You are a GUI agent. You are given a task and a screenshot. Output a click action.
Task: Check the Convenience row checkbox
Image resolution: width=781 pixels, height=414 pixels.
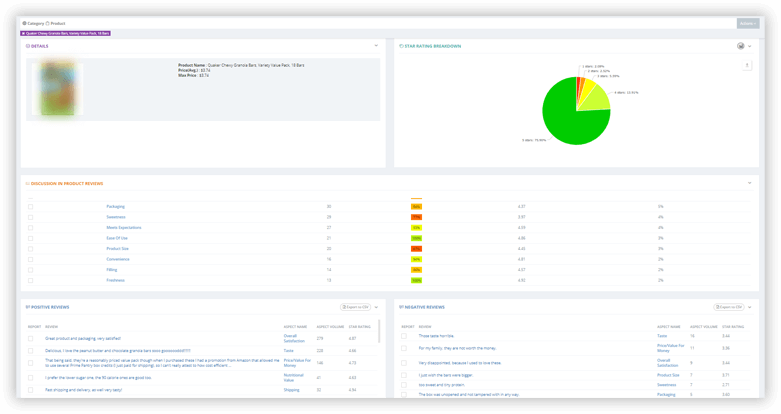click(x=30, y=260)
